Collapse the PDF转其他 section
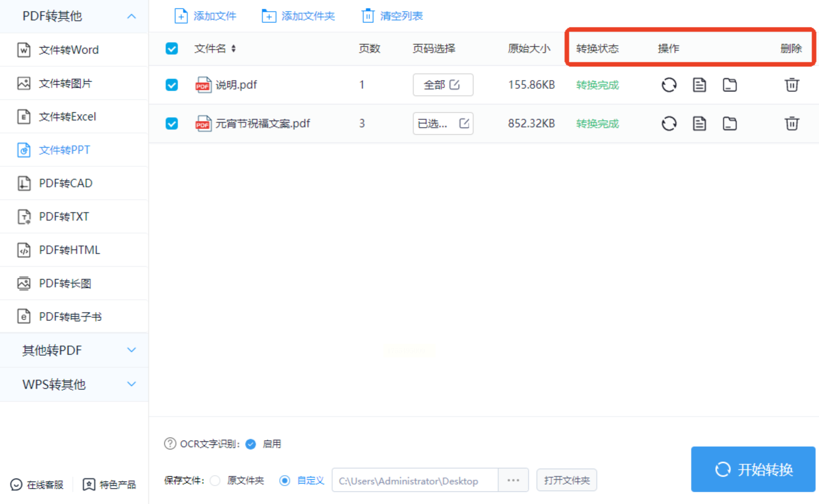The height and width of the screenshot is (504, 819). (x=131, y=16)
